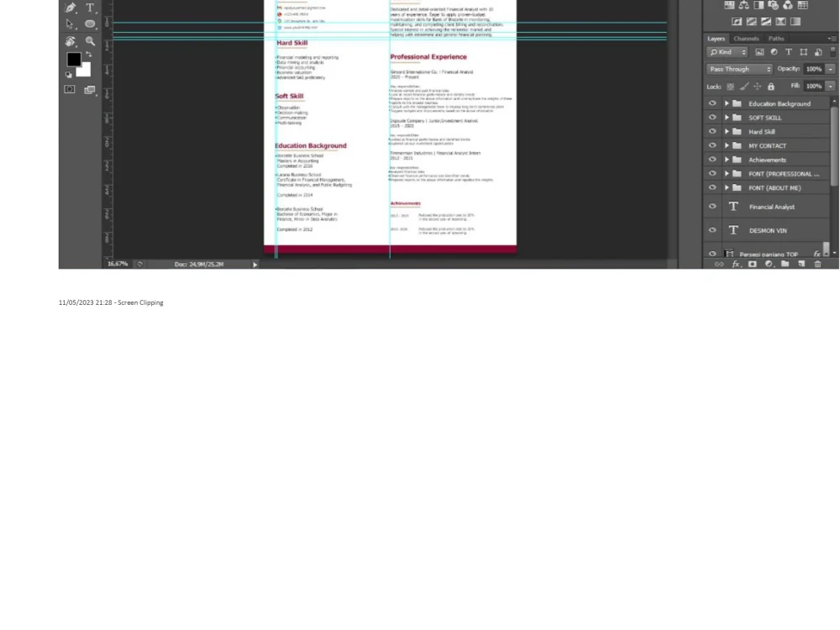Viewport: 840px width, 630px height.
Task: Open the Kind filter dropdown
Action: [x=727, y=52]
